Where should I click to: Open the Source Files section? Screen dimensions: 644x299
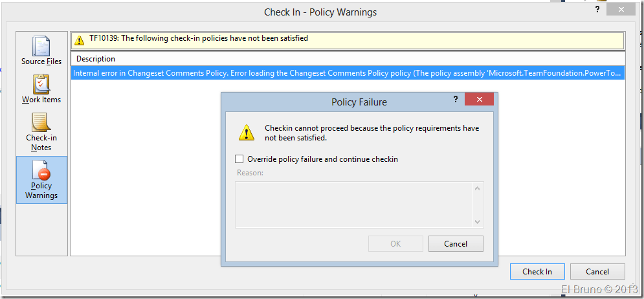[41, 50]
